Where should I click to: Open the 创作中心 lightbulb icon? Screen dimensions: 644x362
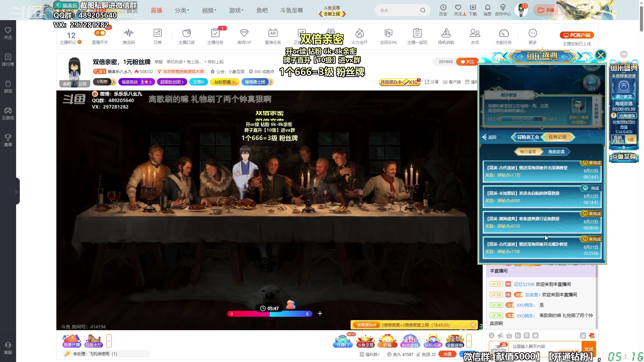503,10
